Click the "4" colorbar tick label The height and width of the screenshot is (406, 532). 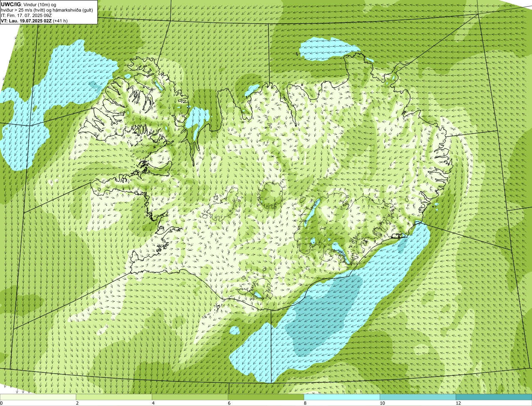[x=153, y=403]
